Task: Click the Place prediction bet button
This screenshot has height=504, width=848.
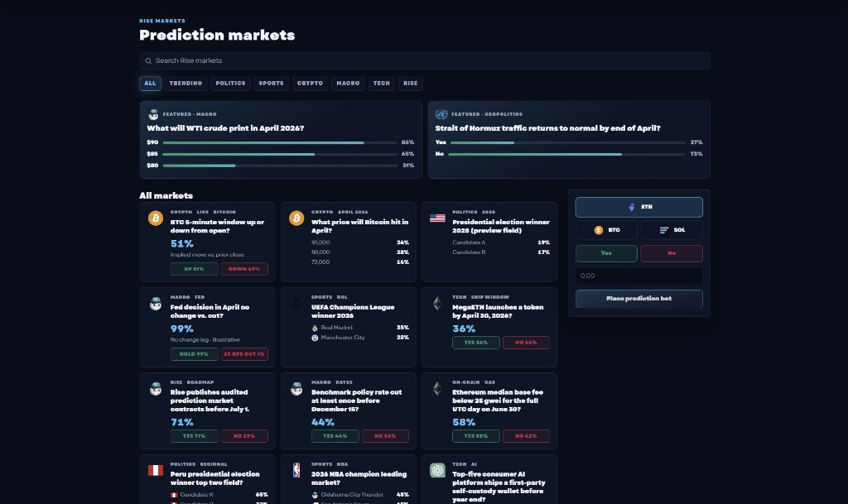Action: click(x=638, y=299)
